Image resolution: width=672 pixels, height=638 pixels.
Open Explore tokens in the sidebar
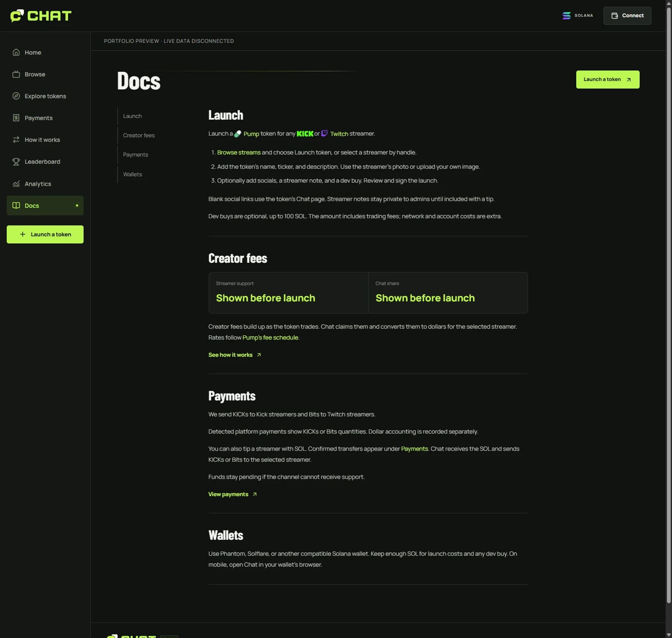pos(45,96)
